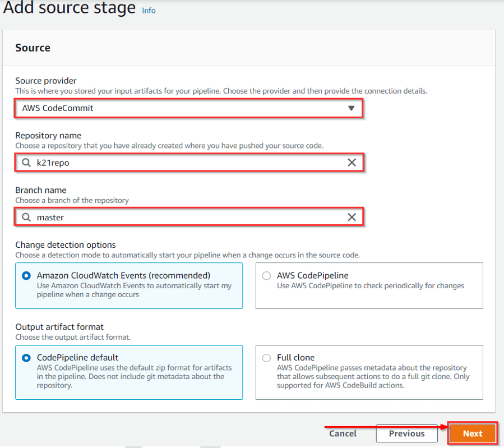This screenshot has width=504, height=448.
Task: Click inside the Repository name field
Action: click(168, 163)
